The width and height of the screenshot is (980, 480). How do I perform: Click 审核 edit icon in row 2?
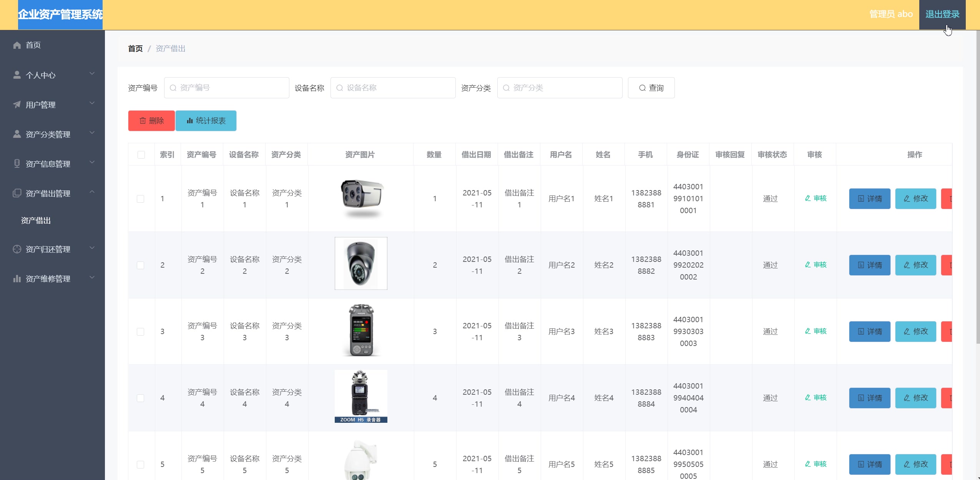tap(807, 265)
